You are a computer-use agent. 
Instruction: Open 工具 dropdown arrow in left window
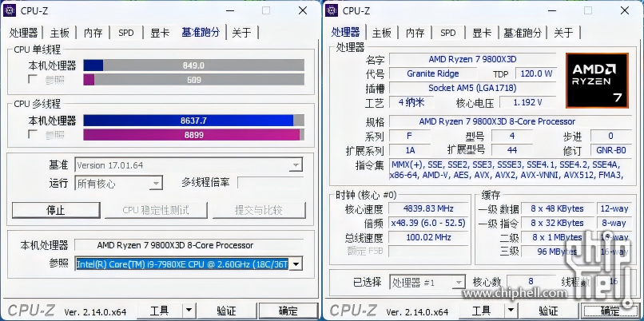click(189, 311)
